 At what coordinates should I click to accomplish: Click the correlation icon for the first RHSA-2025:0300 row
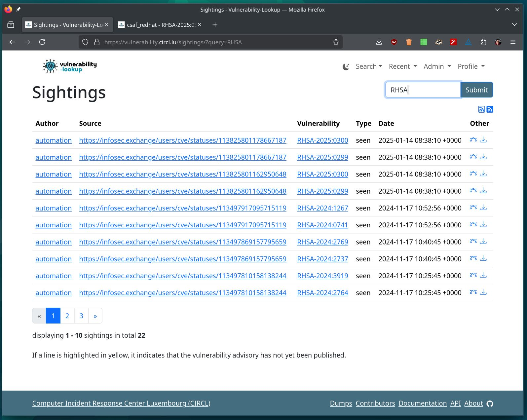(473, 140)
